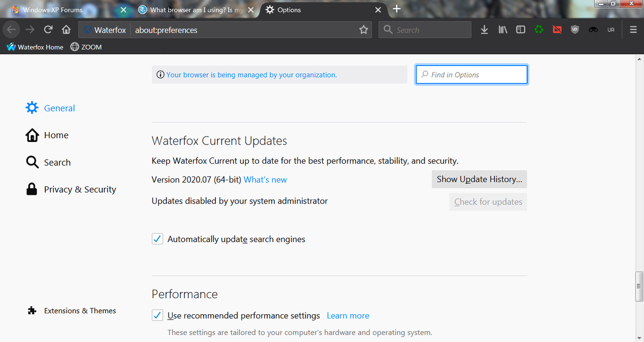Viewport: 644px width, 342px height.
Task: Open the performance 'Learn more' link
Action: click(x=348, y=315)
